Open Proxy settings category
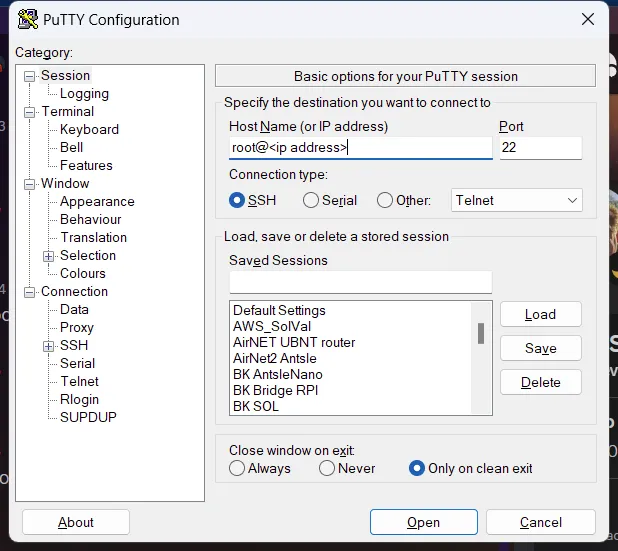The width and height of the screenshot is (618, 551). tap(77, 327)
